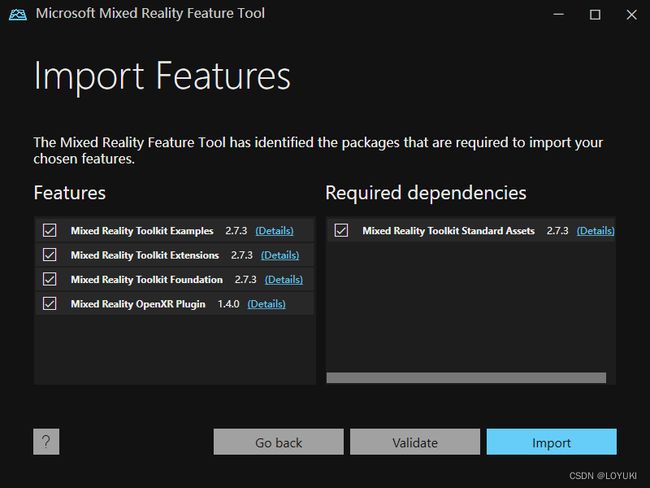Uncheck Mixed Reality Toolkit Examples

tap(50, 230)
